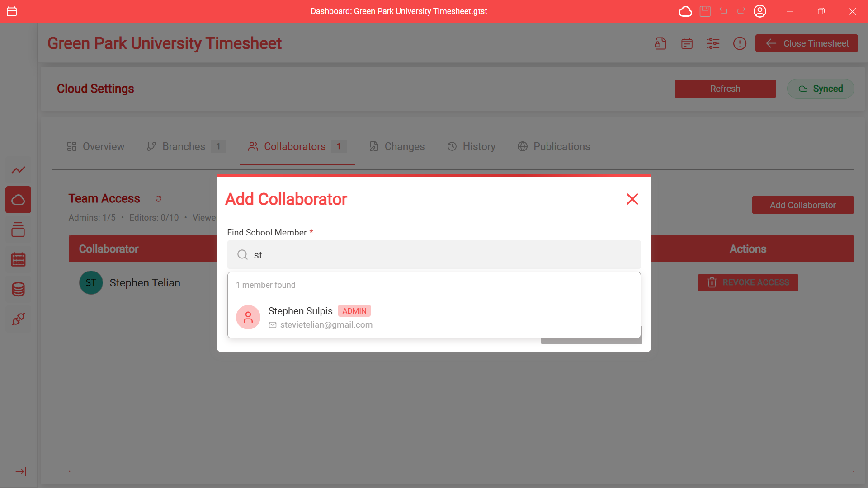Select the locked document permissions icon
Screen dimensions: 868x488
coord(660,43)
